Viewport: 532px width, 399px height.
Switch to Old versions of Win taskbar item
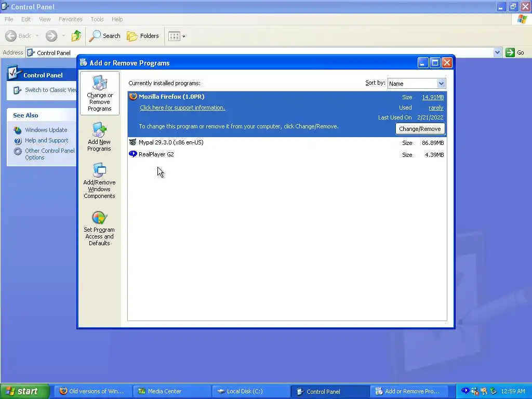pyautogui.click(x=92, y=391)
